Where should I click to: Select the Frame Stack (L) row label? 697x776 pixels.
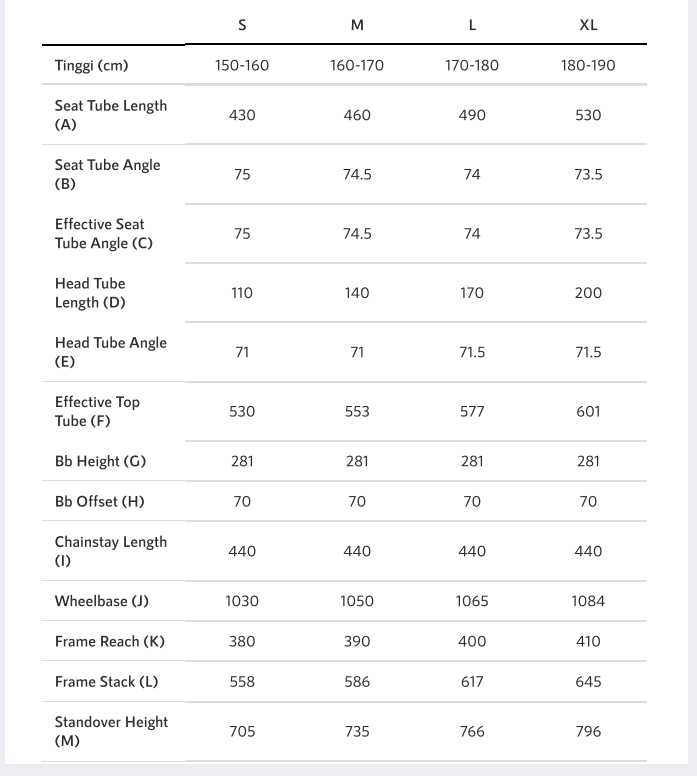pyautogui.click(x=106, y=682)
